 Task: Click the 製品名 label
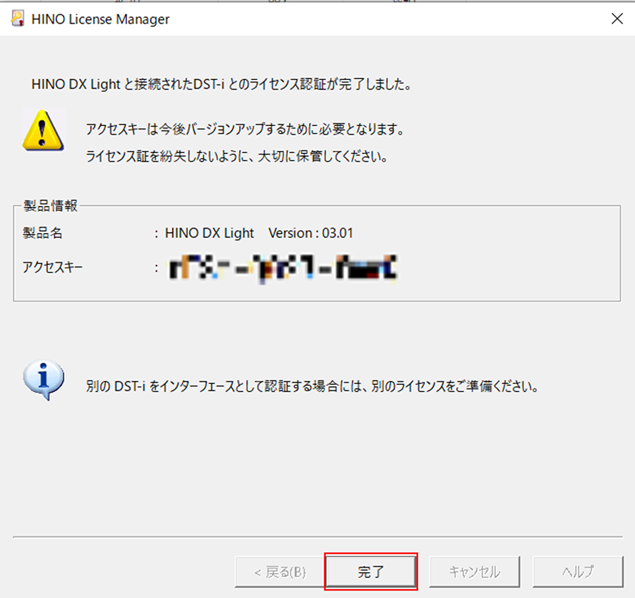tap(43, 233)
